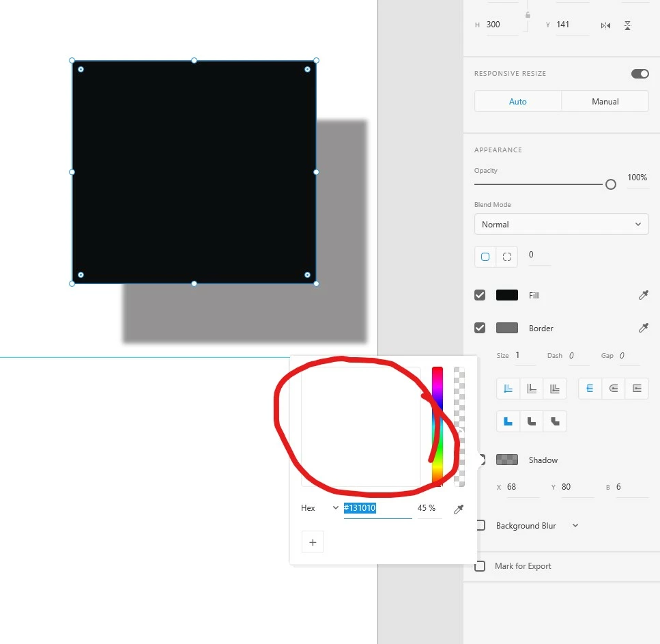Click the top-left corner radius handle inside rectangle

(81, 70)
